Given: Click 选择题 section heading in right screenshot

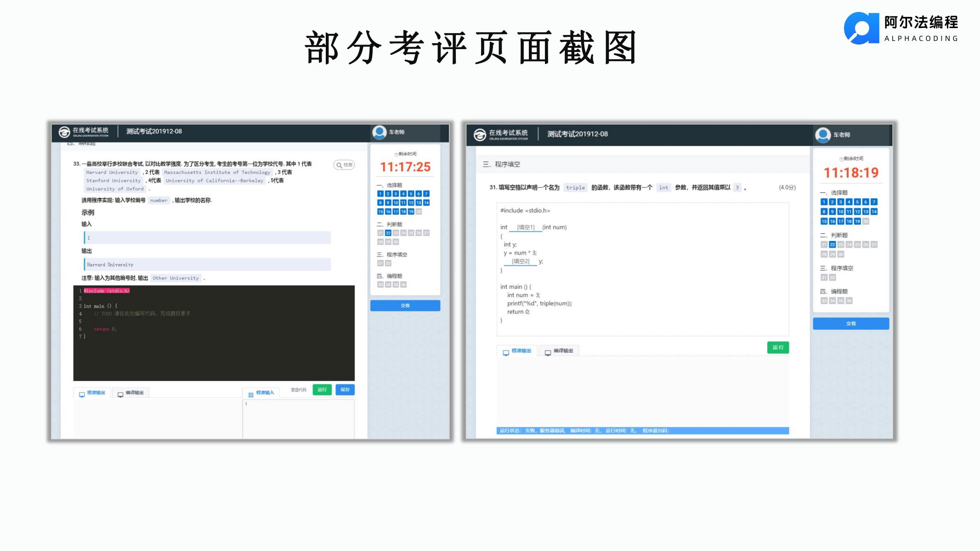Looking at the screenshot, I should [x=834, y=193].
